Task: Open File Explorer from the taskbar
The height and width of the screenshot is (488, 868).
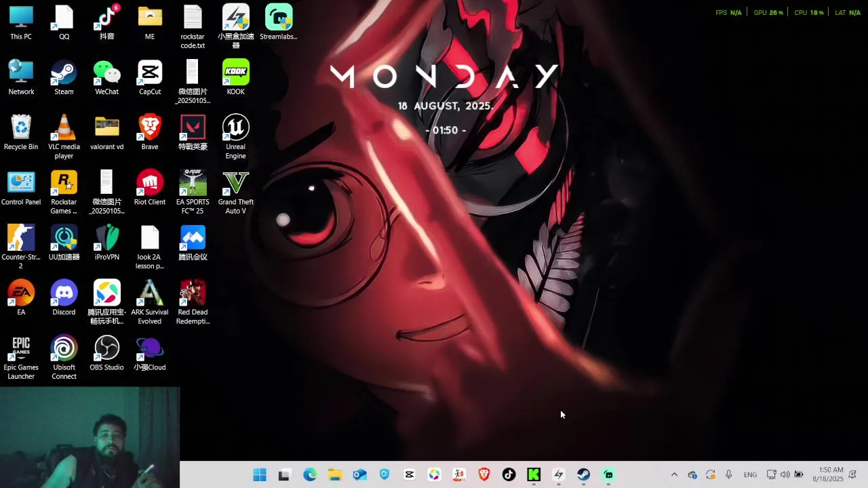Action: (335, 475)
